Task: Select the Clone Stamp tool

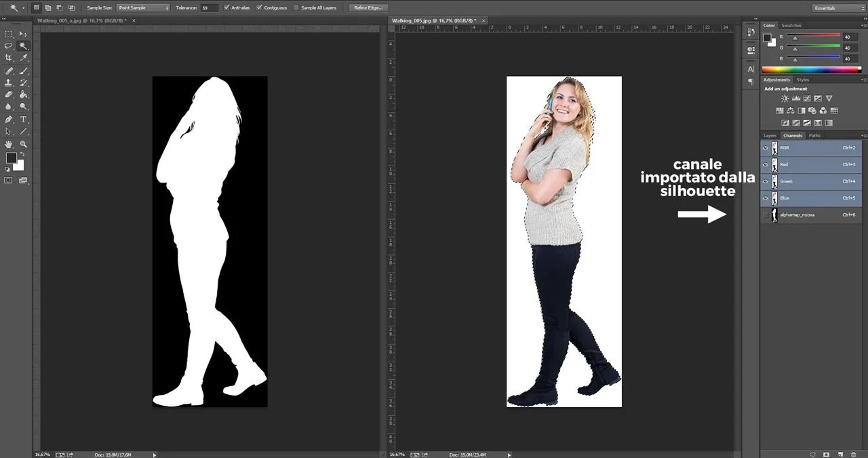Action: pos(9,83)
